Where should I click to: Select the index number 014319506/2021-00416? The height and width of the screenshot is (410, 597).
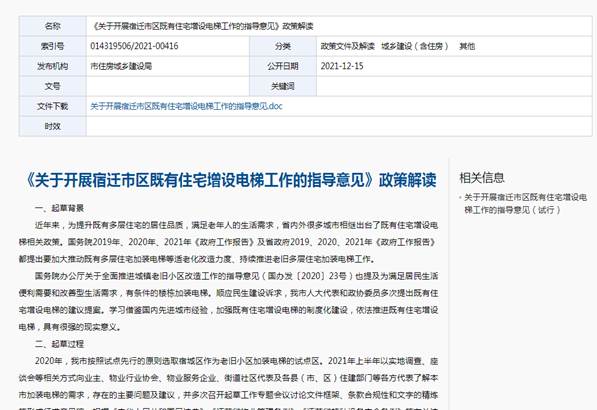[x=134, y=46]
